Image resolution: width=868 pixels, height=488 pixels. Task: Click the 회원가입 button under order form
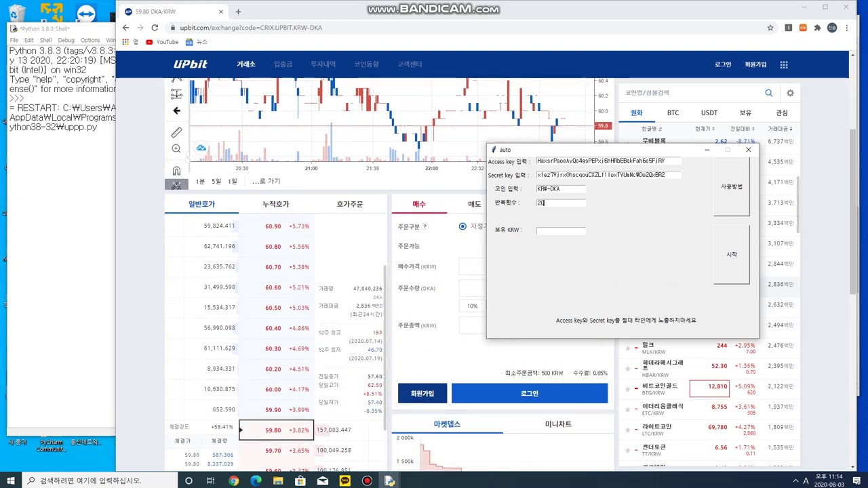[422, 393]
